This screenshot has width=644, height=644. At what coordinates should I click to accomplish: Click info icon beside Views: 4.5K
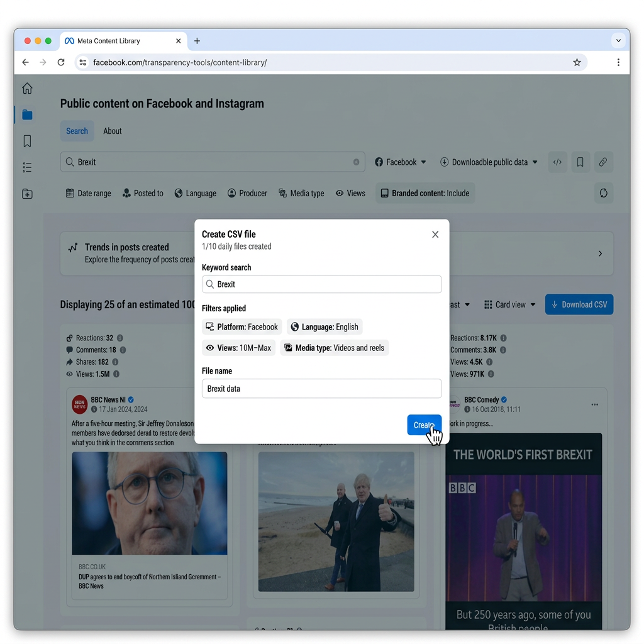(489, 362)
